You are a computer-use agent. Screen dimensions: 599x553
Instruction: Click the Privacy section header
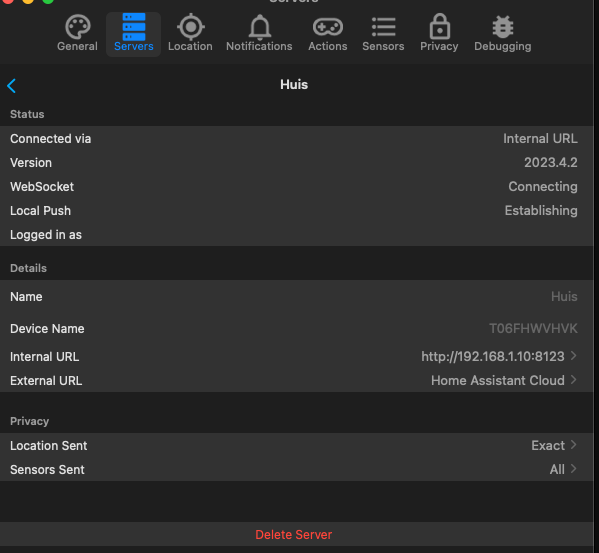pyautogui.click(x=29, y=421)
